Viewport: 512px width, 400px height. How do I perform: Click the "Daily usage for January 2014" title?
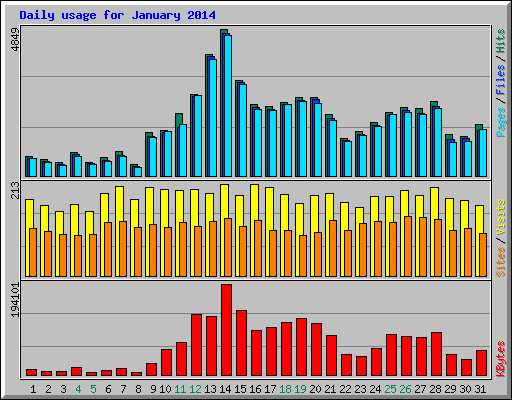point(117,15)
